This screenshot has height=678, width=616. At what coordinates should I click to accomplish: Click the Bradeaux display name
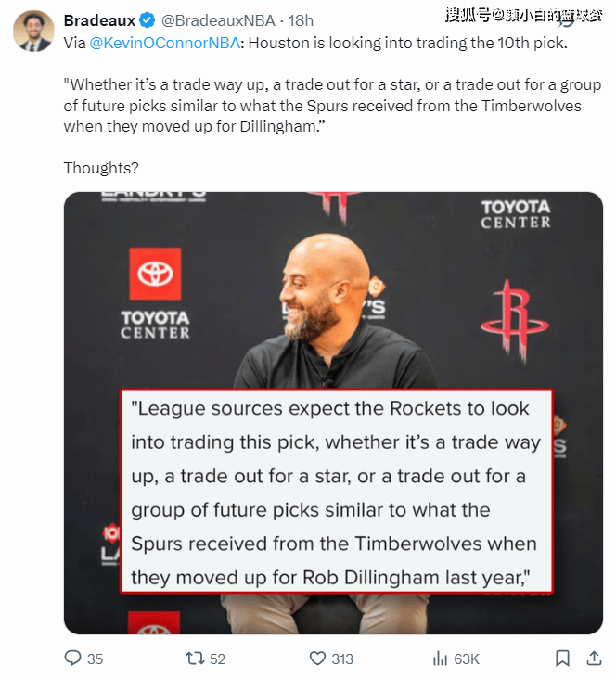(x=99, y=20)
